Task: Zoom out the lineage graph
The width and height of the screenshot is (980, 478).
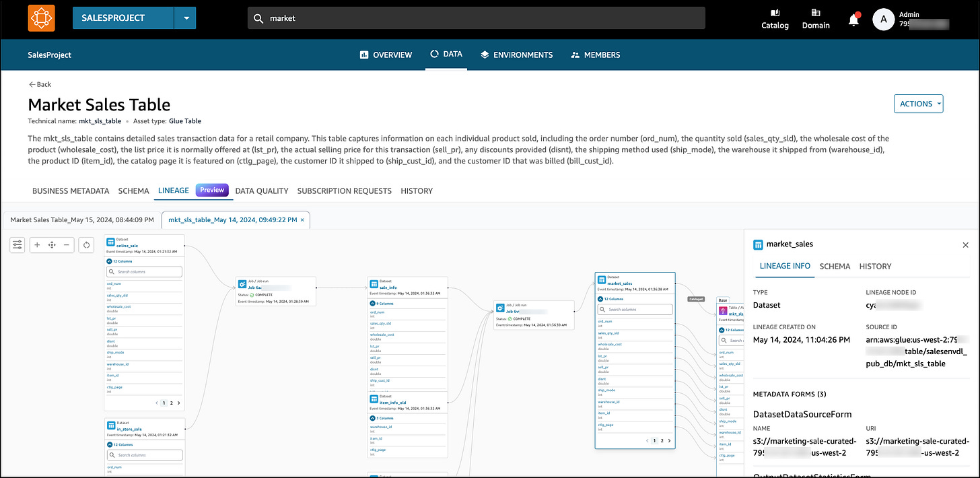Action: [66, 245]
